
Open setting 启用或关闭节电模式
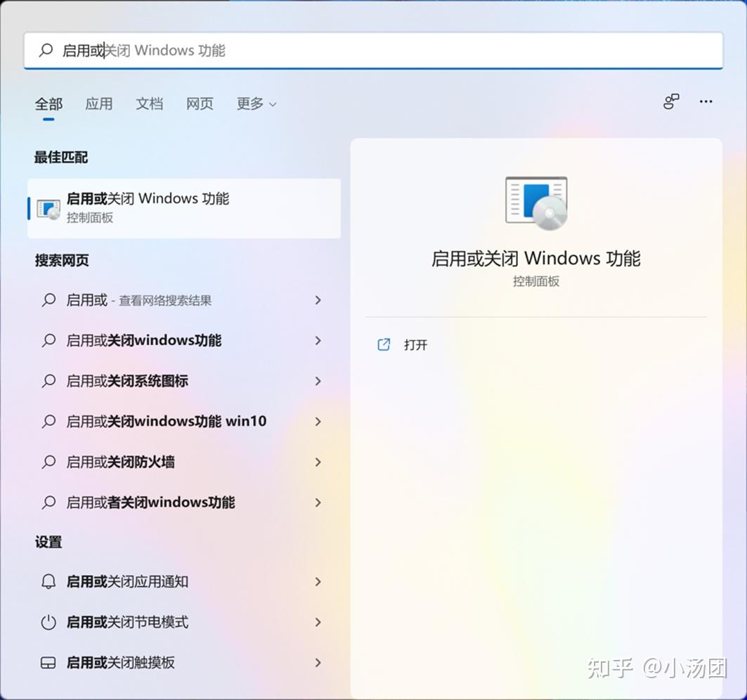coord(184,622)
